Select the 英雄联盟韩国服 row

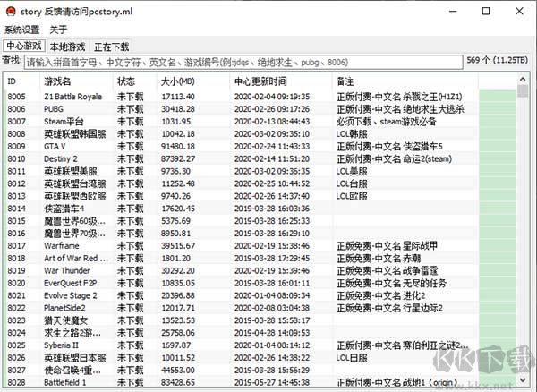coord(241,134)
